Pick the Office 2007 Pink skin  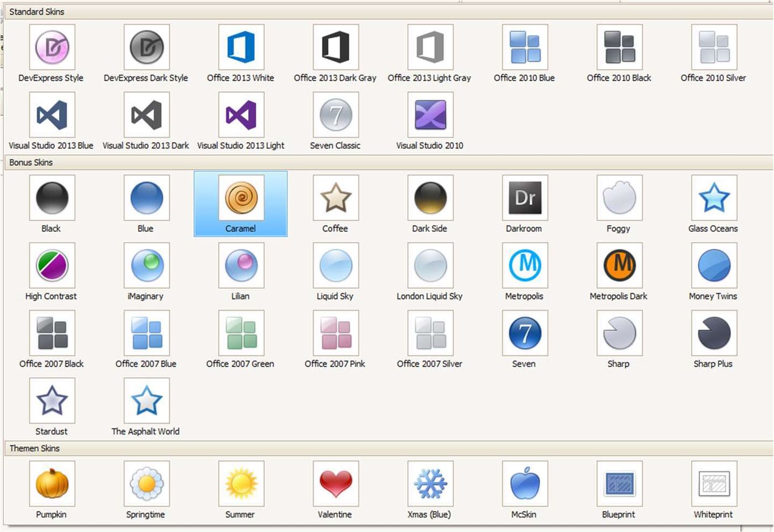click(336, 332)
